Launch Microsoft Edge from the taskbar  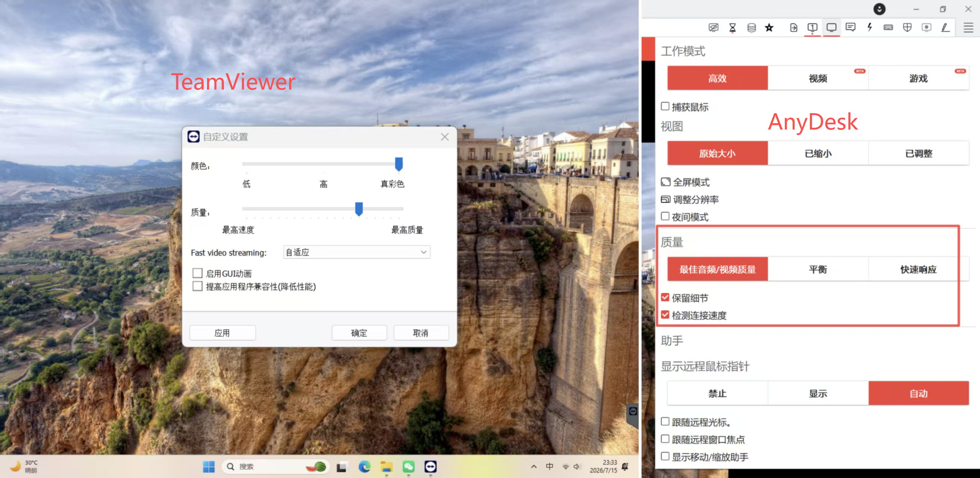coord(364,466)
